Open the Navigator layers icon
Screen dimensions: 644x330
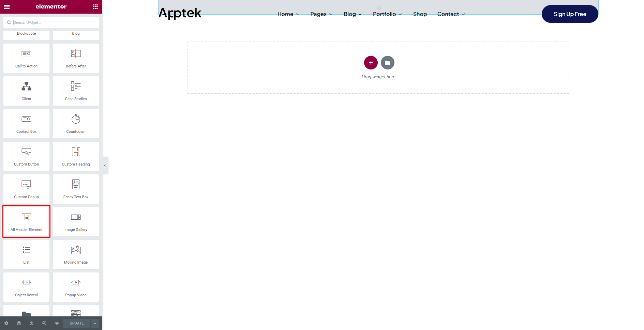pyautogui.click(x=19, y=323)
